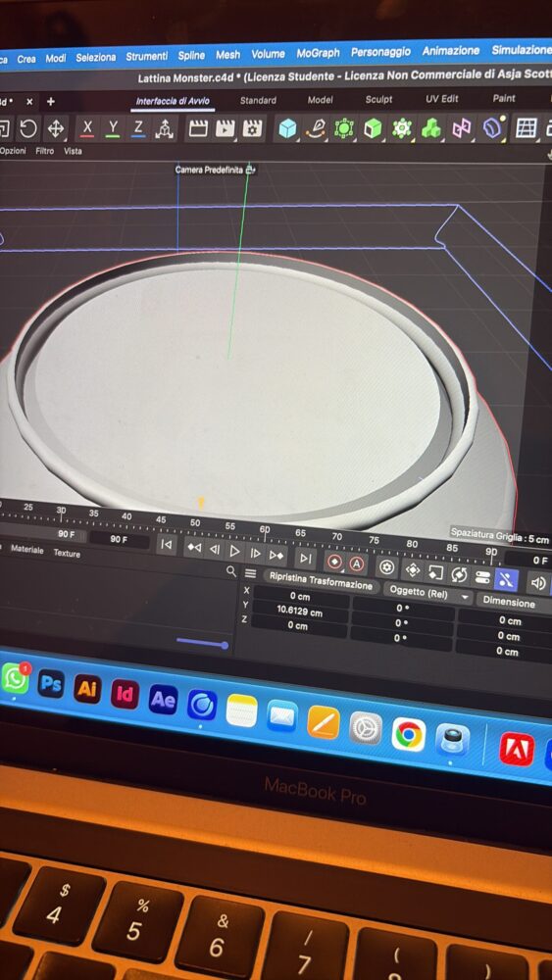Toggle the Z axis lock
Screen dimensions: 552x980
point(139,128)
